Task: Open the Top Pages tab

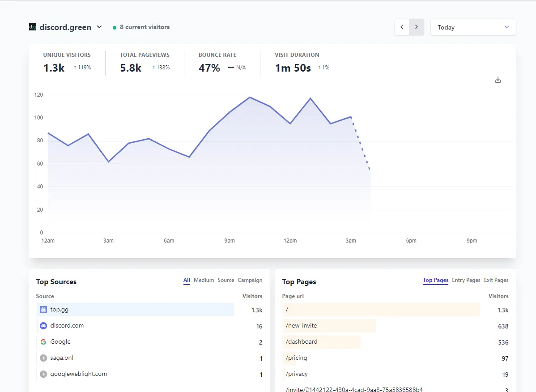Action: (x=435, y=280)
